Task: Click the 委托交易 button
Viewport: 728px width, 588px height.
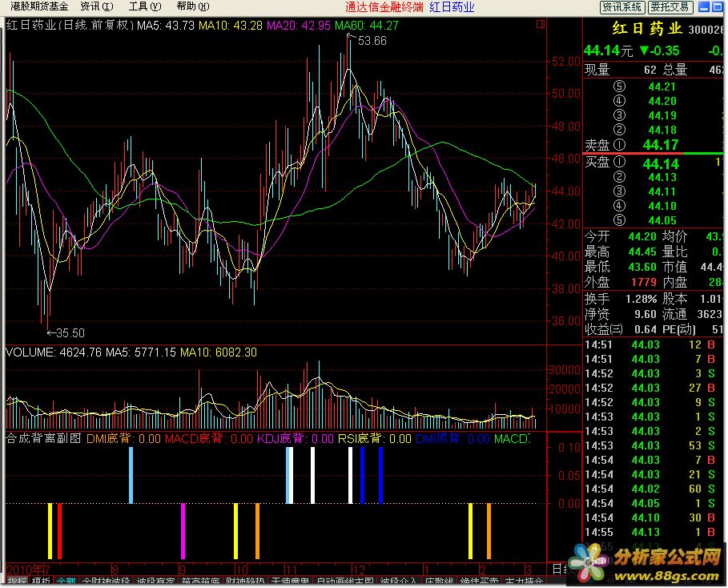Action: click(670, 7)
